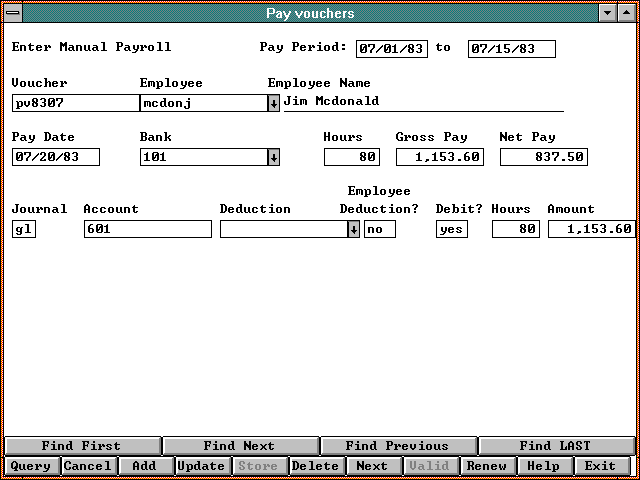Delete the current voucher record
The height and width of the screenshot is (480, 640).
click(x=315, y=466)
